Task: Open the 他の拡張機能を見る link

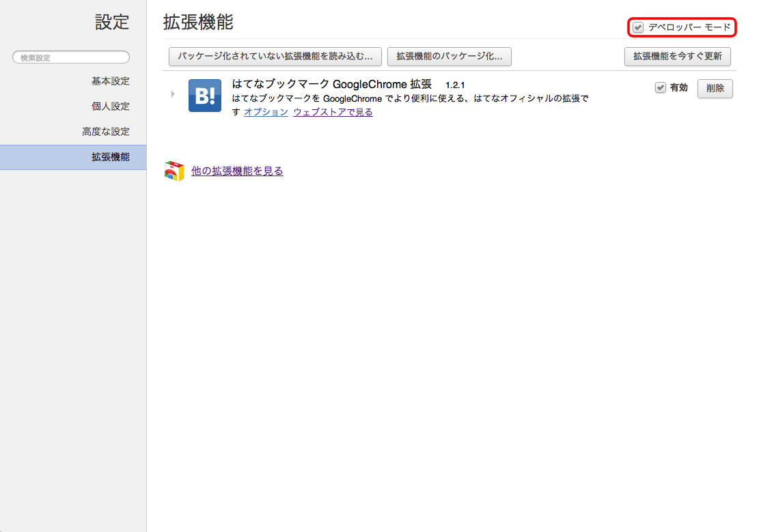Action: 237,171
